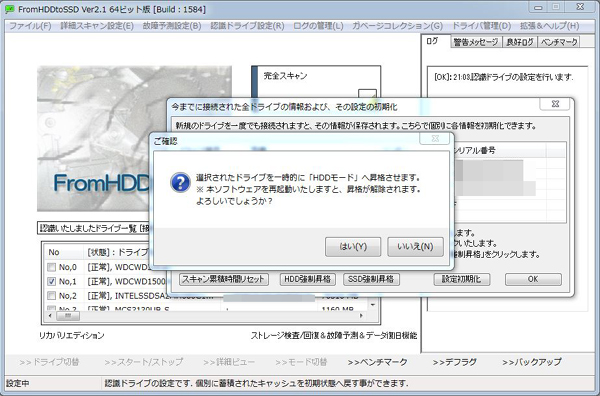600x396 pixels.
Task: Click the 設定初期化 button
Action: point(461,279)
